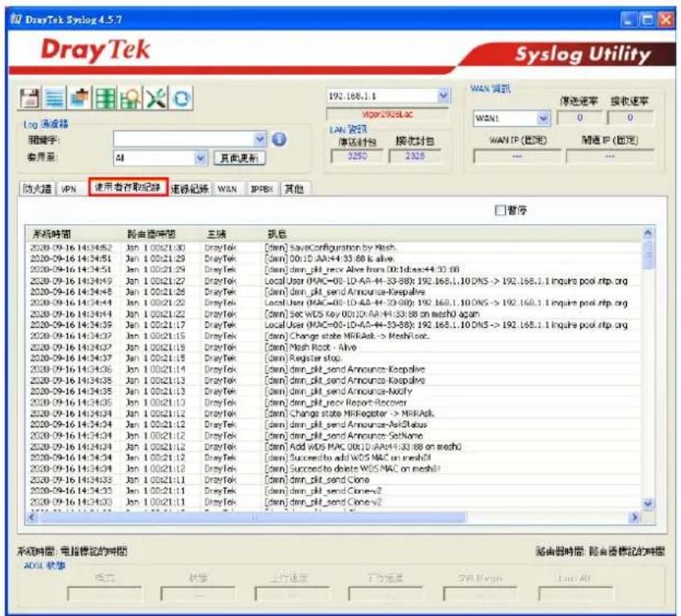
Task: Select 'Succeed to delete WDS MAC' row
Action: [x=333, y=469]
